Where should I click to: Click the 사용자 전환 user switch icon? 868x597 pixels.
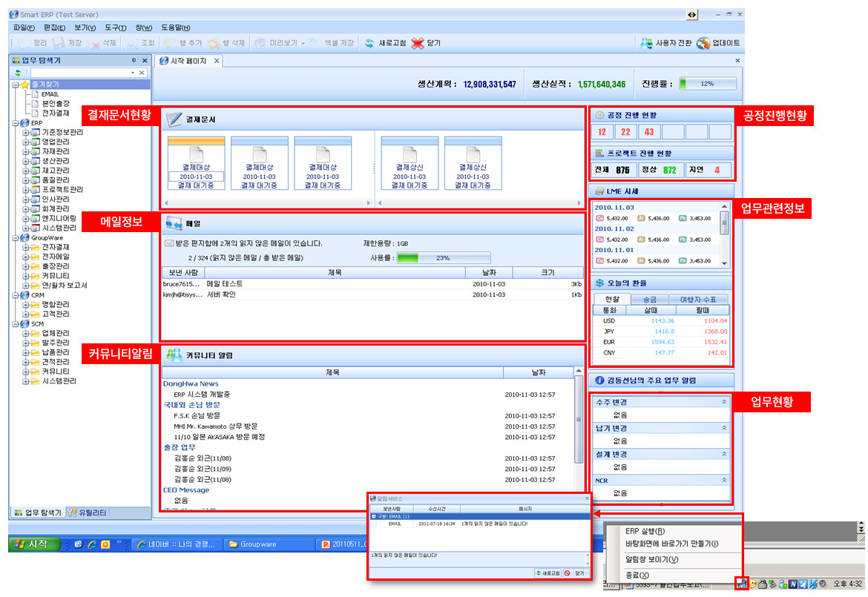pyautogui.click(x=646, y=43)
